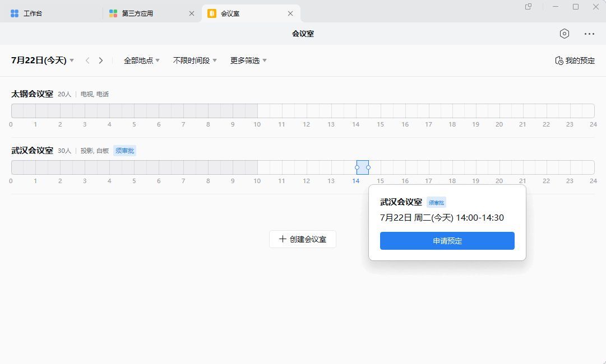
Task: Open the hexagon settings icon
Action: click(565, 34)
